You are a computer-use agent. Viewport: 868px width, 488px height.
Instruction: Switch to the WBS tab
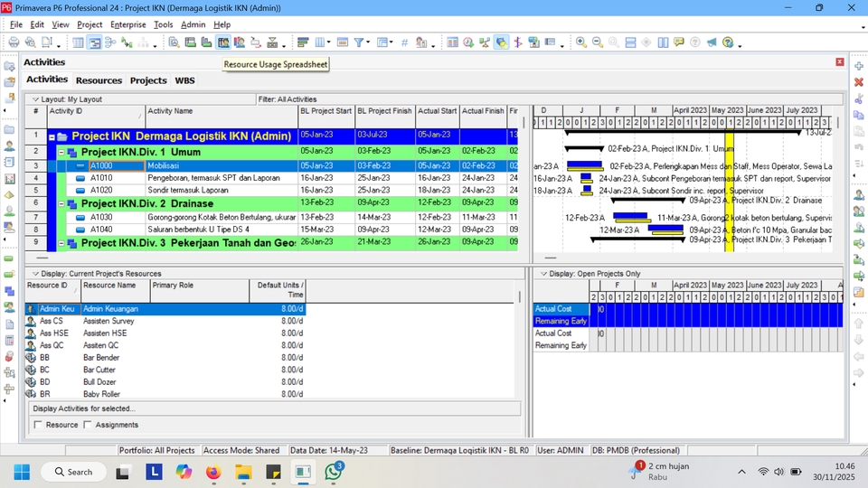[x=184, y=80]
